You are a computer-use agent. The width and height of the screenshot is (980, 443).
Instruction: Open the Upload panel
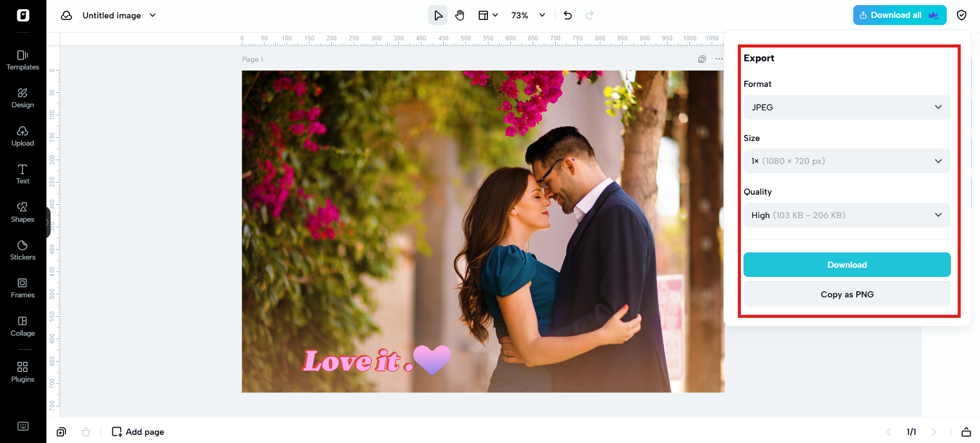coord(22,136)
